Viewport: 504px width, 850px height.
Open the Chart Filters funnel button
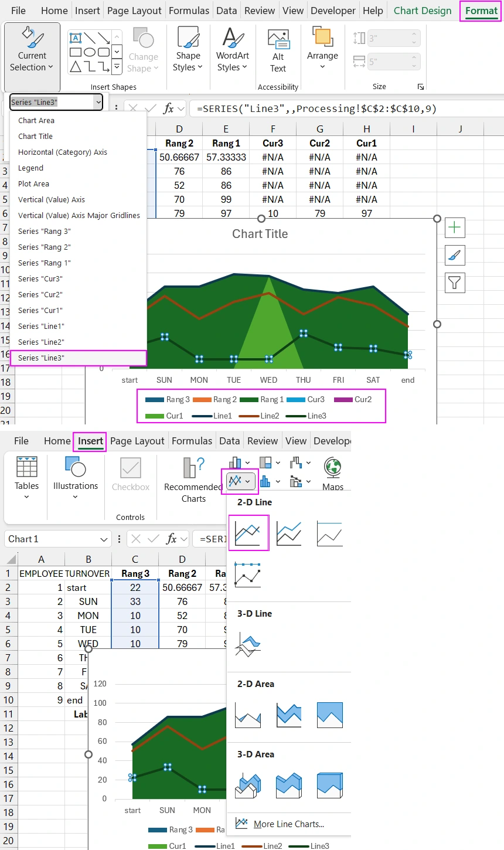455,283
